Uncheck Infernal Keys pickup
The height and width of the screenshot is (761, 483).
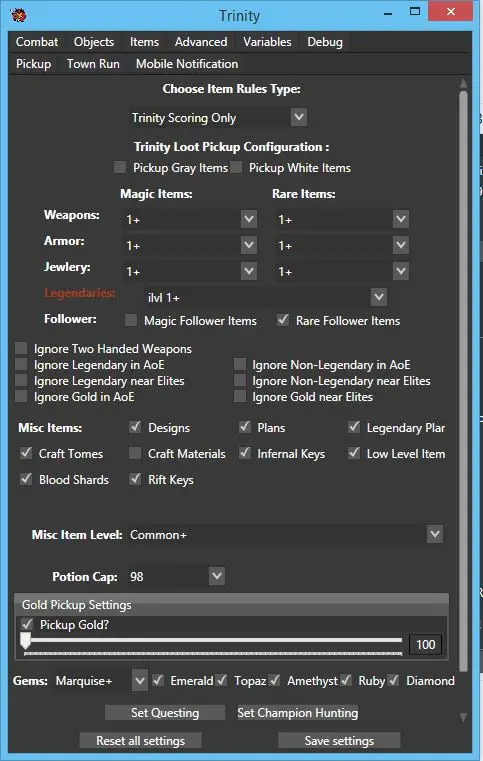point(245,453)
